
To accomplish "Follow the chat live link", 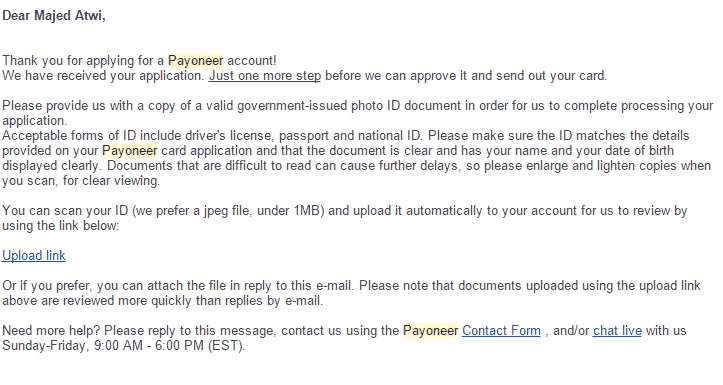I will point(617,331).
